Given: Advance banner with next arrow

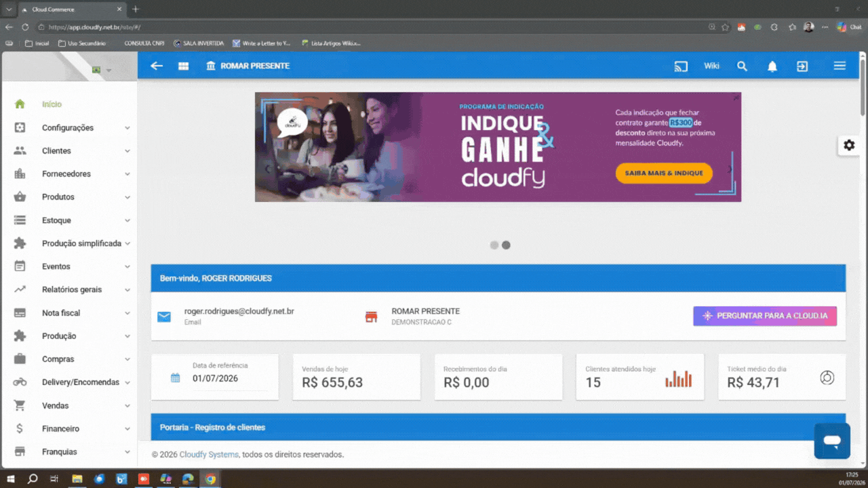Looking at the screenshot, I should click(x=730, y=169).
